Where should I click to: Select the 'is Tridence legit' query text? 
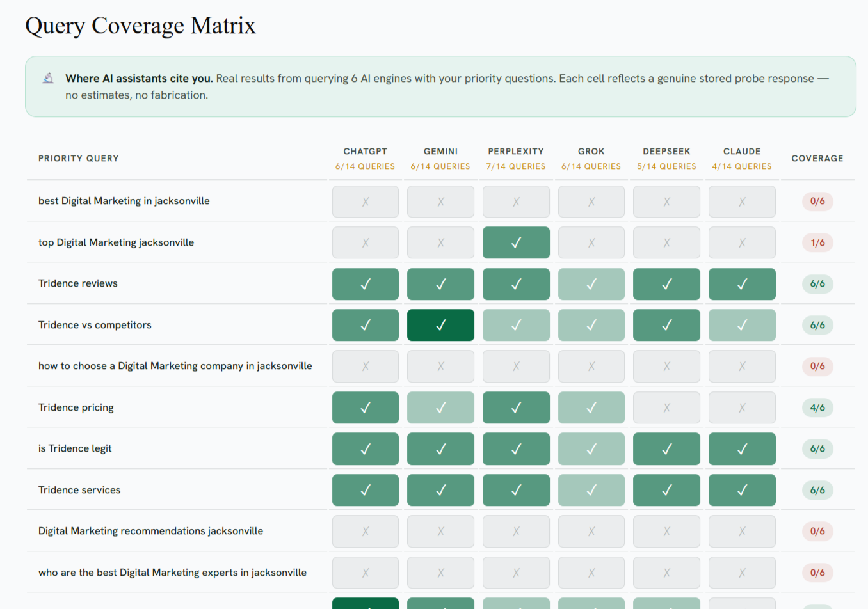[x=75, y=448]
